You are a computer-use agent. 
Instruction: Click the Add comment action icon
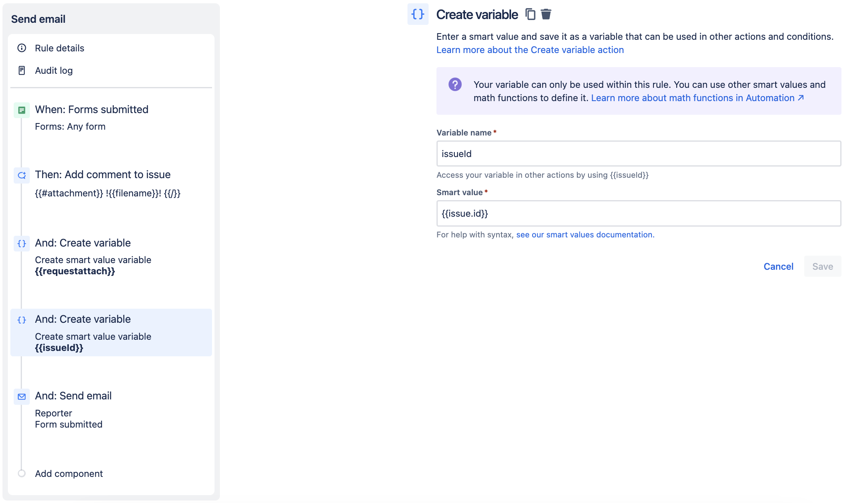pos(22,175)
